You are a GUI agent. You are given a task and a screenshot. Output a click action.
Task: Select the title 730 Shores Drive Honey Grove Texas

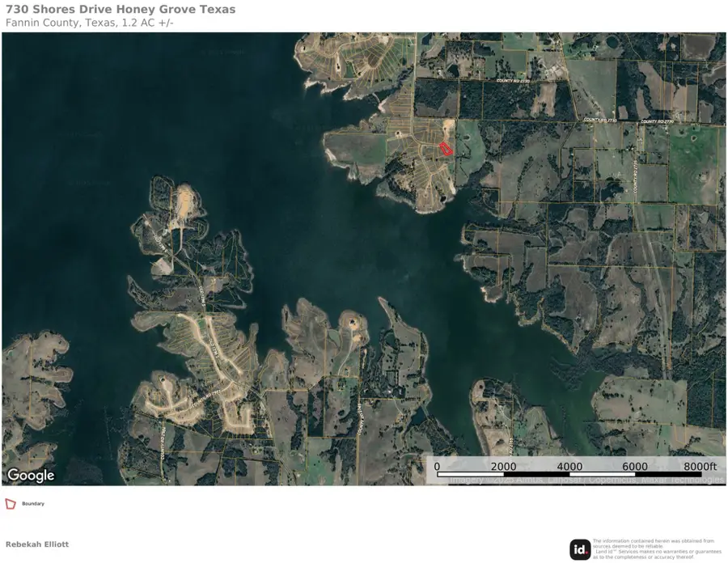[120, 10]
